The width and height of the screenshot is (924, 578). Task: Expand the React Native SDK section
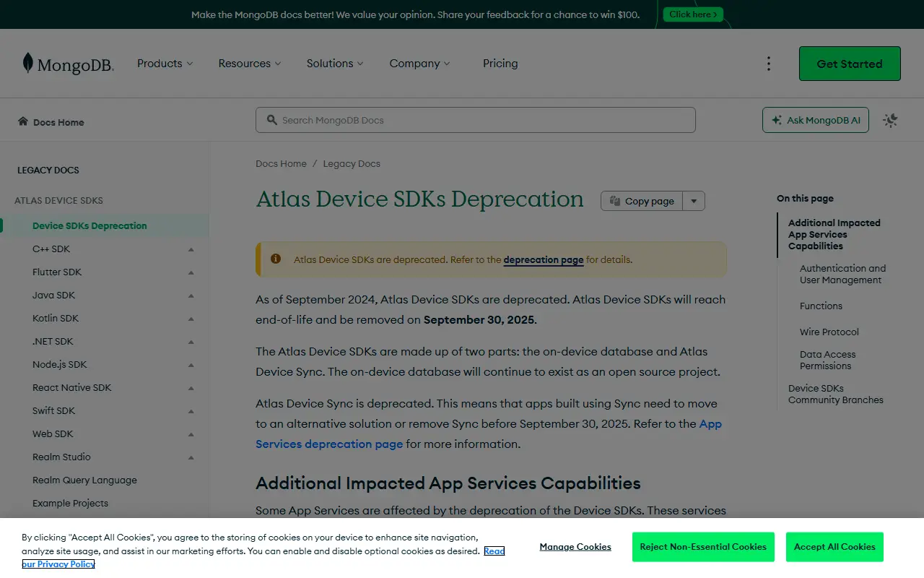tap(191, 388)
